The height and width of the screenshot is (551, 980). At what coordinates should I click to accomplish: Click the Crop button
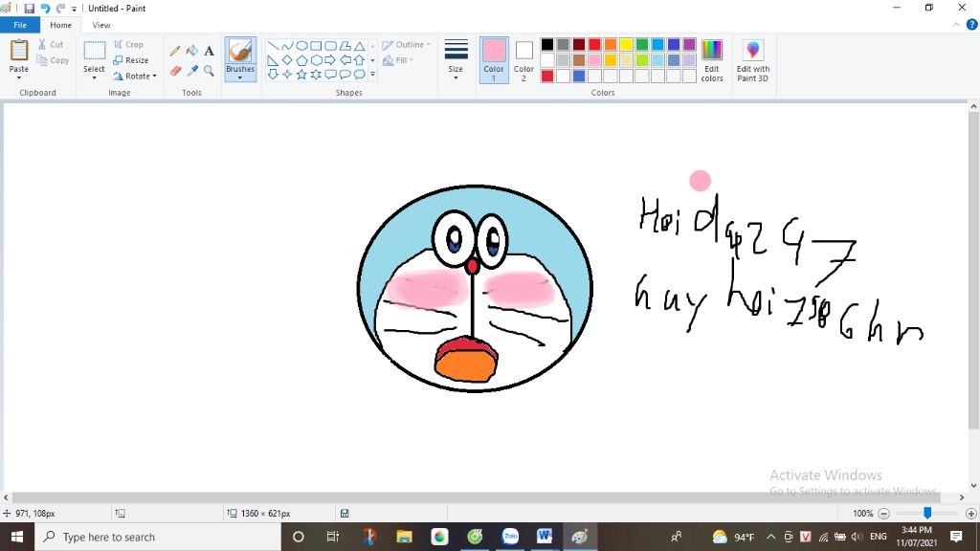pos(128,45)
